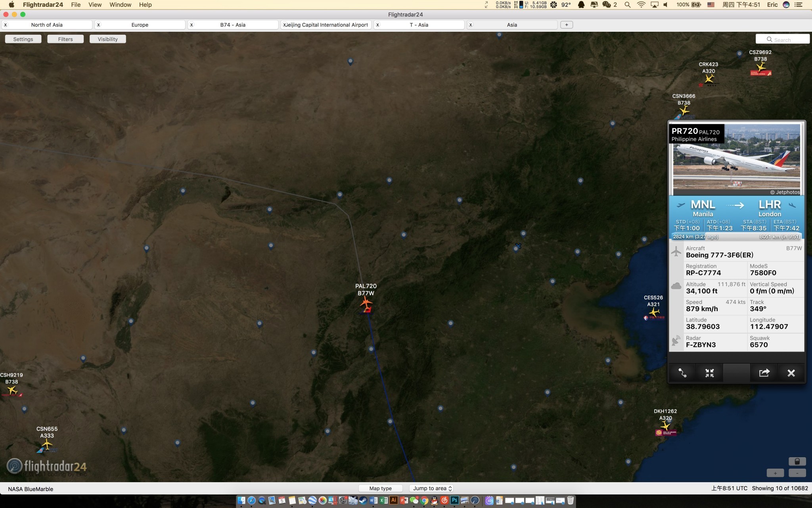Select the CRK423 A320 aircraft on the map

coord(709,79)
